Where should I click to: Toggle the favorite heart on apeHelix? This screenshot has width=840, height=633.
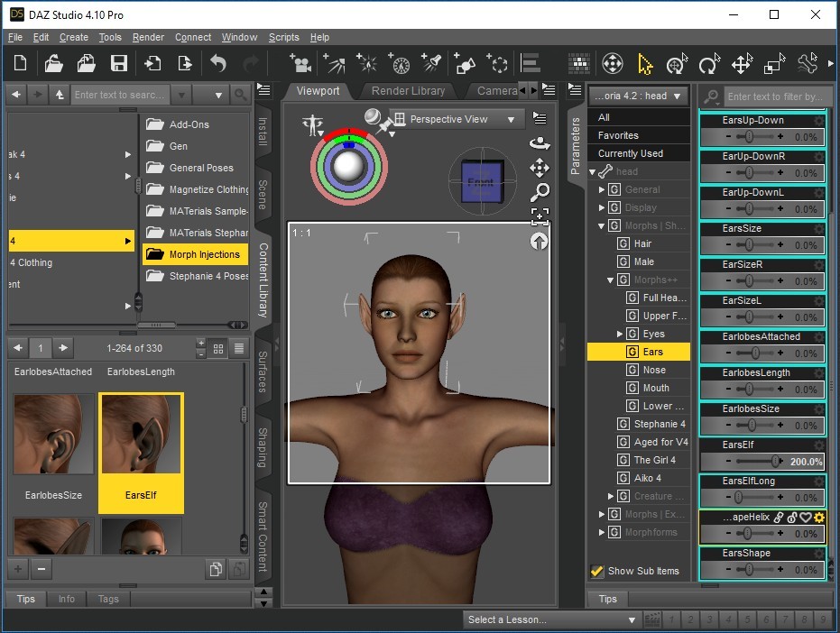coord(805,518)
